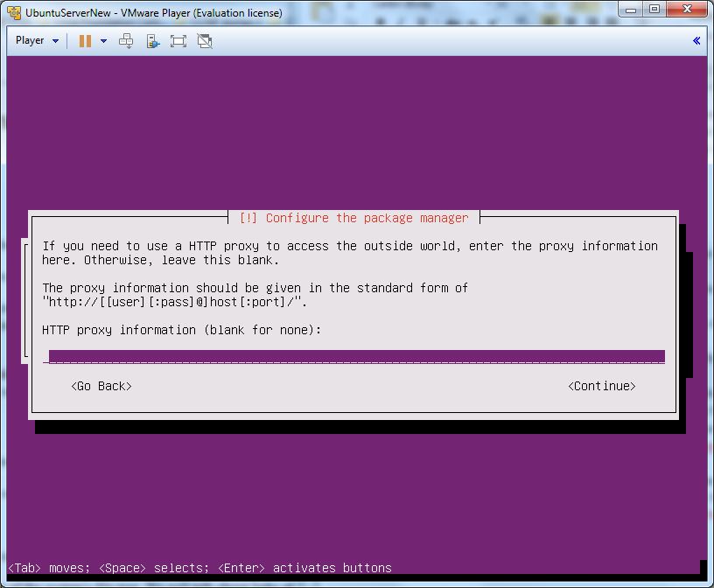
Task: Send Ctrl+Alt+Del to the virtual machine
Action: [126, 41]
